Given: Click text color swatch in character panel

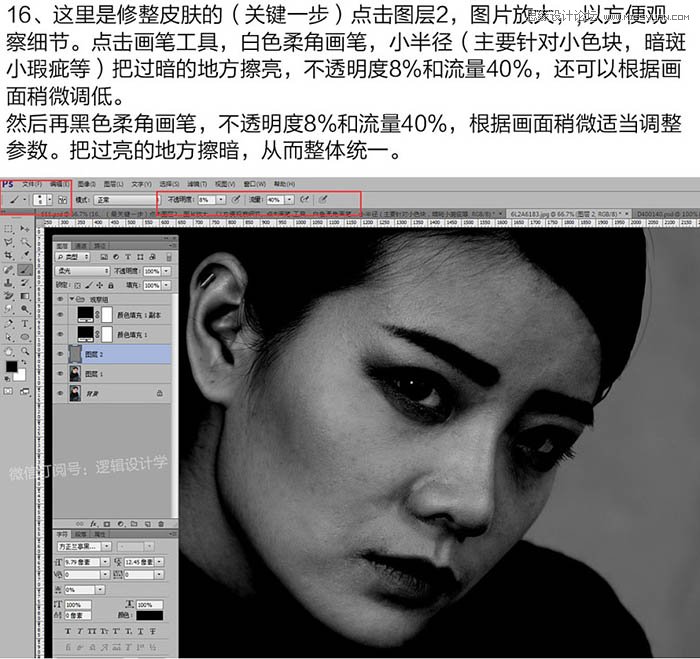Looking at the screenshot, I should pos(149,616).
